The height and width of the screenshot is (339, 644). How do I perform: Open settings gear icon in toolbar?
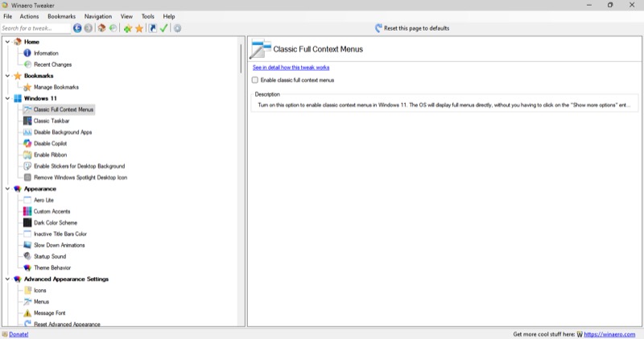(177, 28)
